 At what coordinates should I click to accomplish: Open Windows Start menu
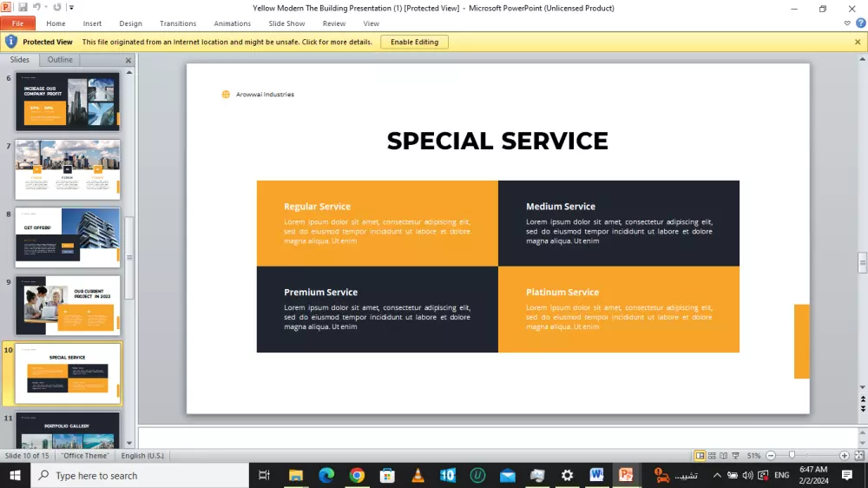15,475
